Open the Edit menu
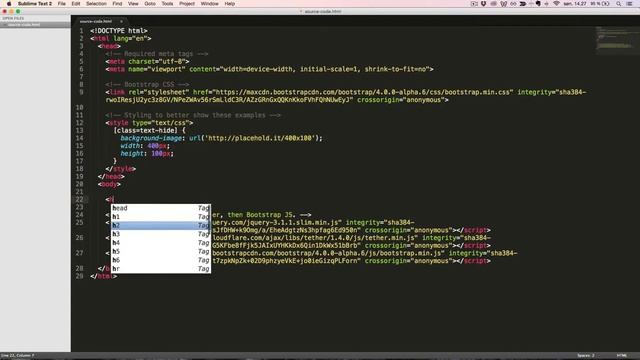 pos(76,4)
